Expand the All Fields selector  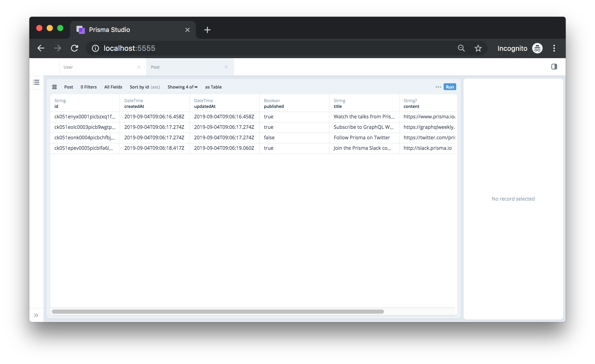[113, 87]
